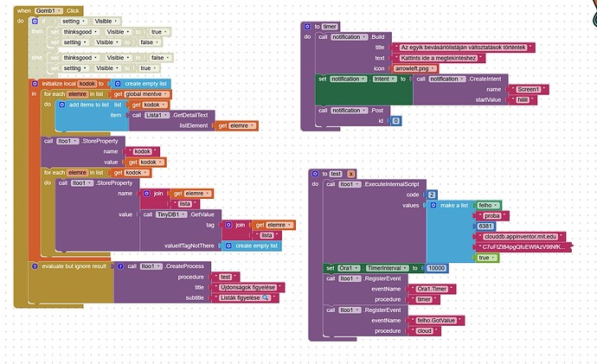Click the question mark on evaluate but ignore result
597x364 pixels.
point(35,266)
